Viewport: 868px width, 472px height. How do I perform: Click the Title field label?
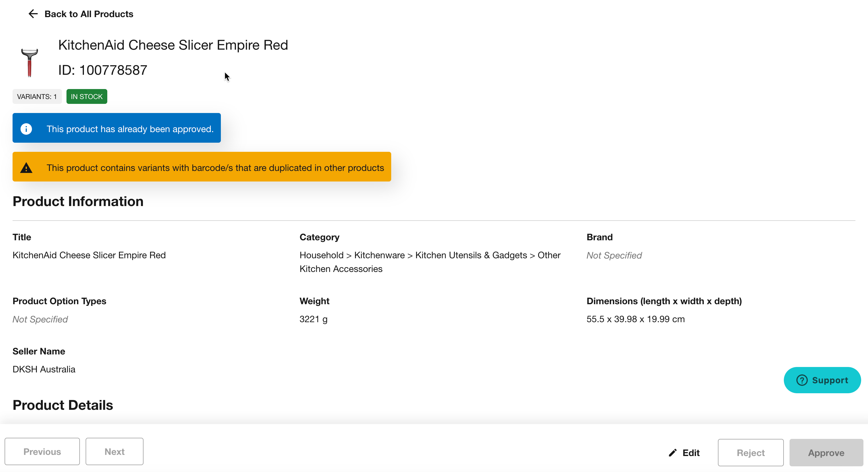[22, 237]
